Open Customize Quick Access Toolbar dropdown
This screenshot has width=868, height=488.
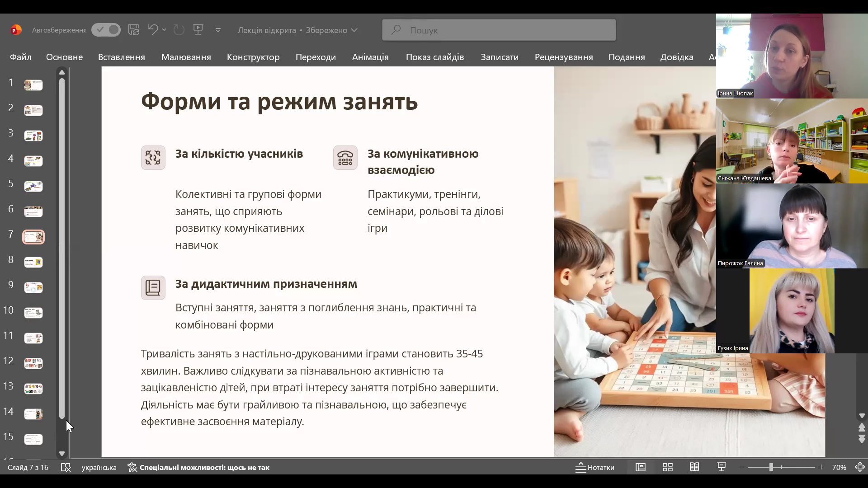tap(218, 30)
